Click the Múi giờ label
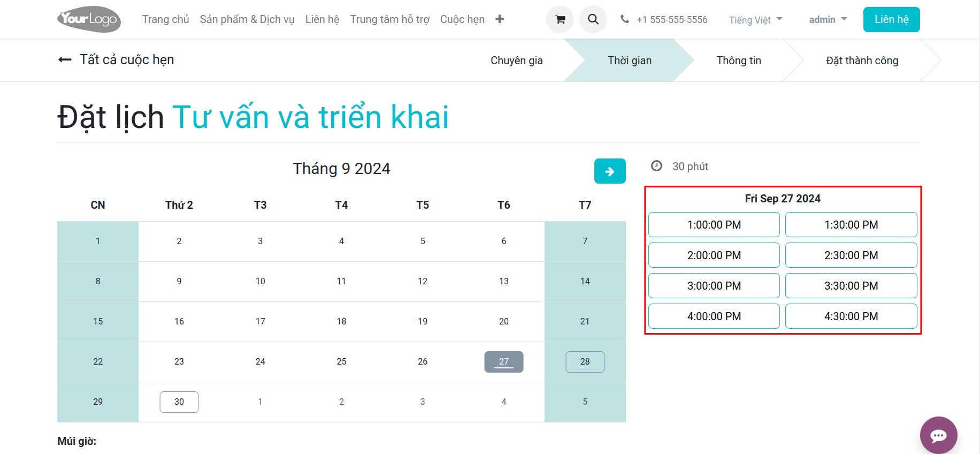Viewport: 980px width, 454px height. coord(77,441)
